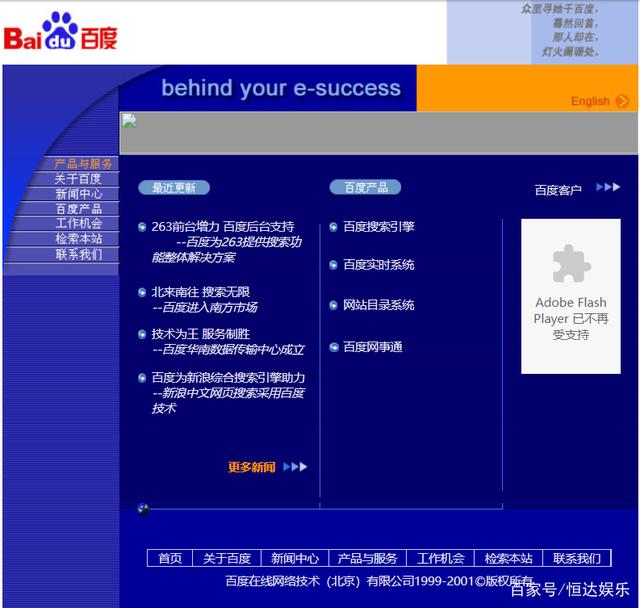Open the 百度客户 link

point(558,190)
